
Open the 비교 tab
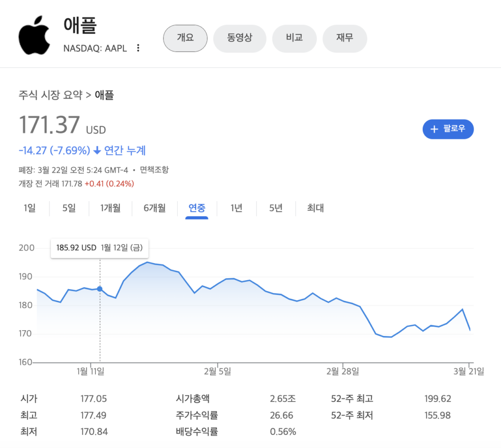coord(294,38)
